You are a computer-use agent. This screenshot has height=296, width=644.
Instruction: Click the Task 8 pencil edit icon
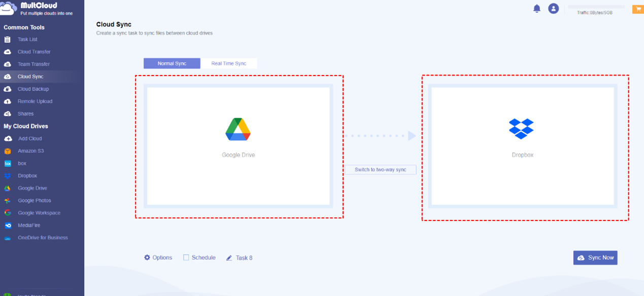click(229, 258)
